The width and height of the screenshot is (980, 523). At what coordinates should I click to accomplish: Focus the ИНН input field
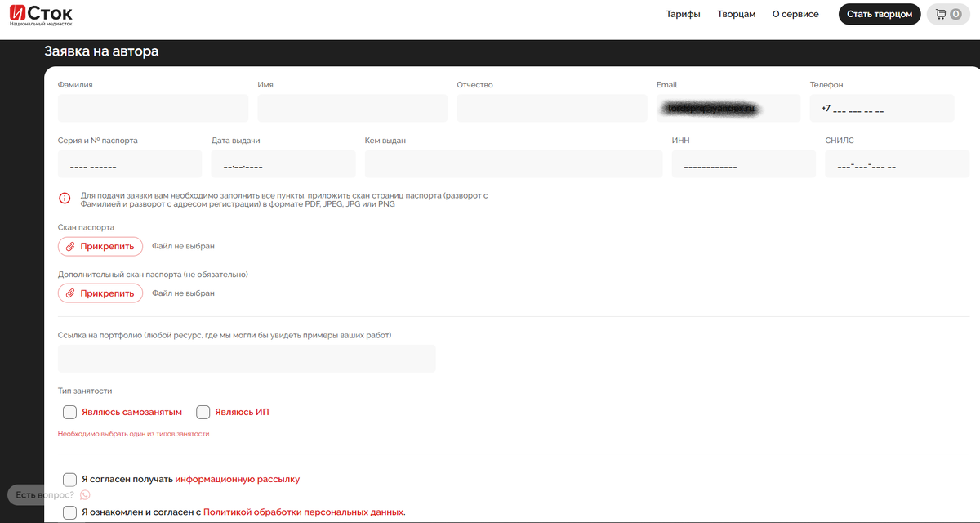point(744,164)
